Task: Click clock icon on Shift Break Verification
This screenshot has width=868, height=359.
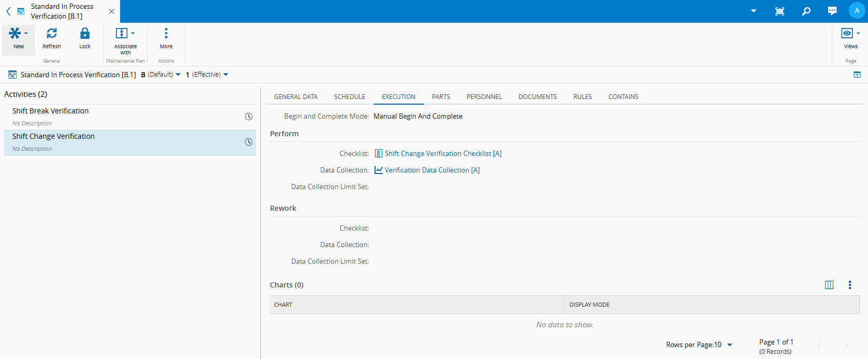Action: click(248, 117)
